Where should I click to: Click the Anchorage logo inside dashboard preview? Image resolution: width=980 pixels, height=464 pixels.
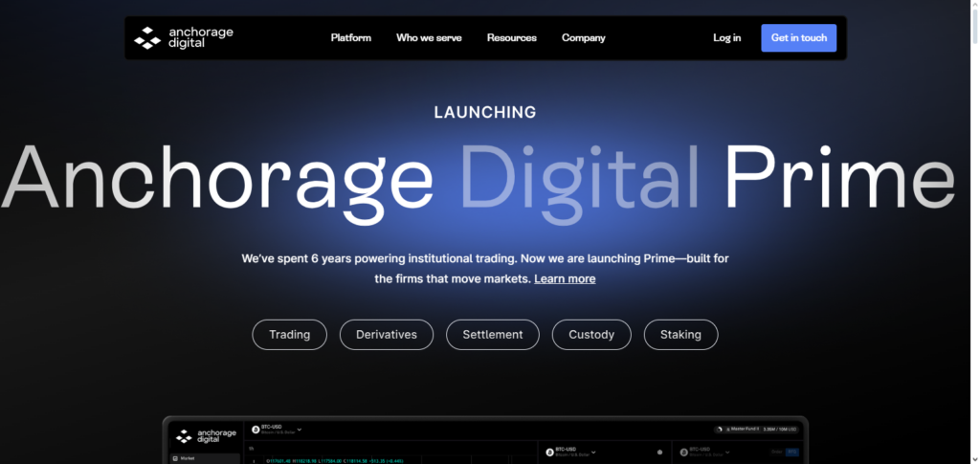[207, 435]
